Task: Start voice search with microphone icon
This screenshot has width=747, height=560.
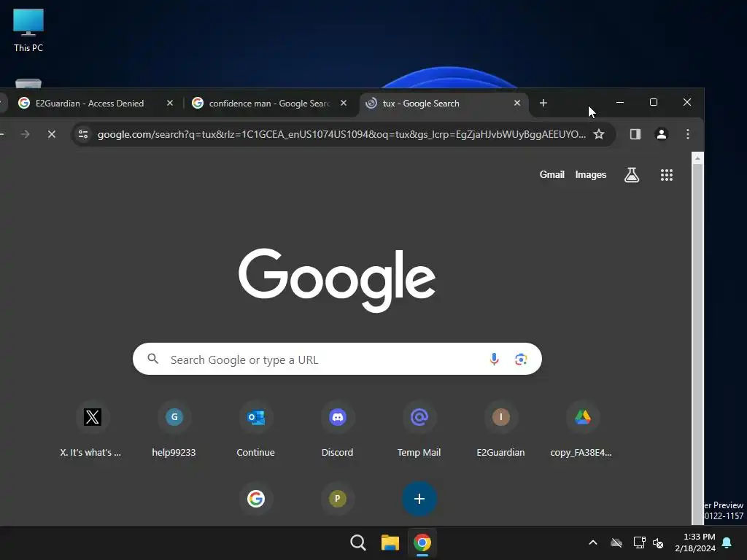Action: pyautogui.click(x=495, y=359)
